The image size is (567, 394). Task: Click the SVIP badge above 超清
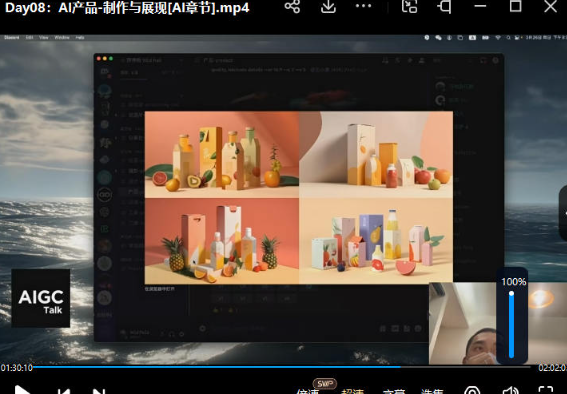coord(324,384)
